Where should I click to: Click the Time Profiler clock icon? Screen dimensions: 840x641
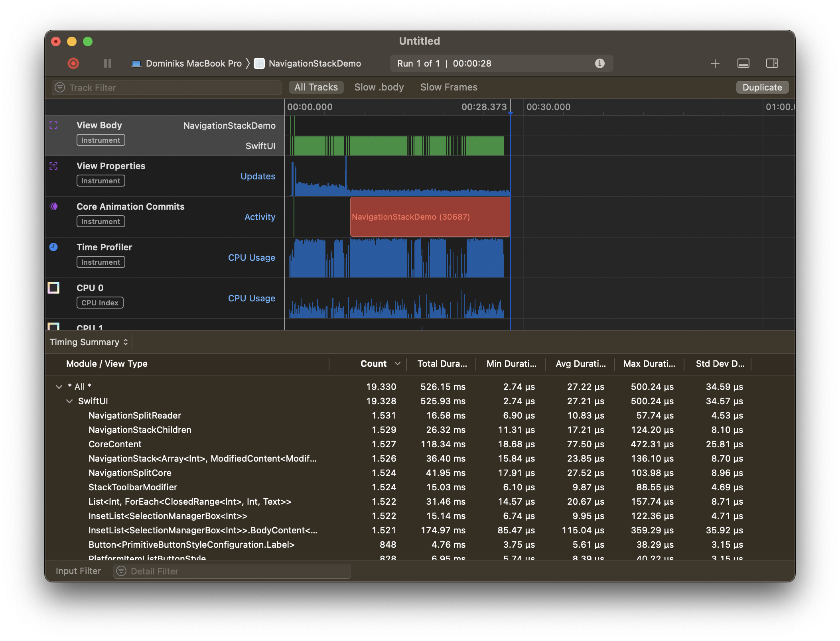coord(53,247)
